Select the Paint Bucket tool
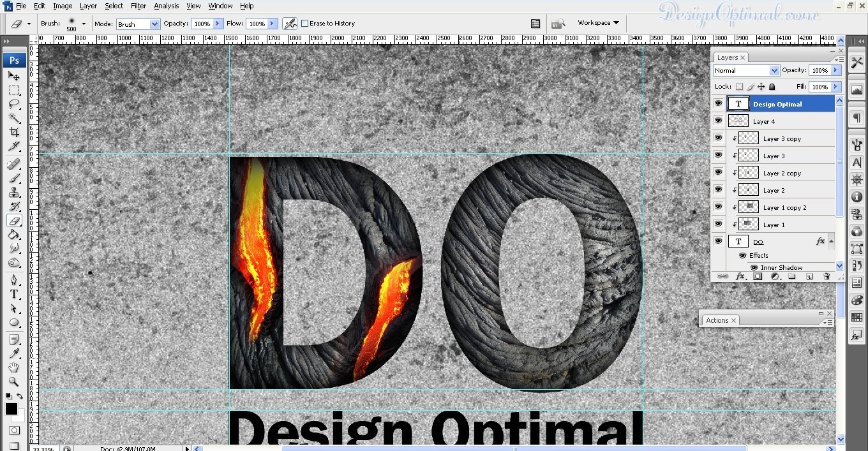This screenshot has width=868, height=451. [14, 235]
